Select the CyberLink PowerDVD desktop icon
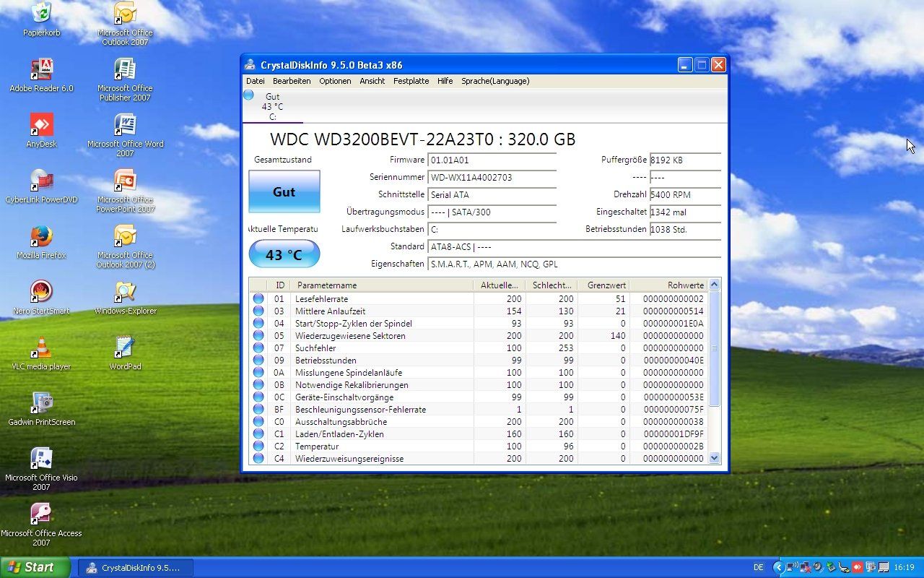The image size is (924, 578). pos(41,186)
